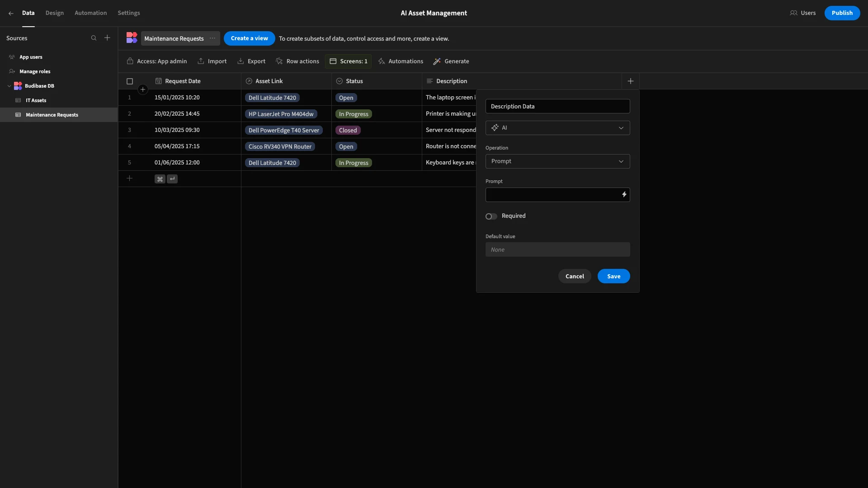Select the IT Assets table
Screen dimensions: 868x488
59,100
